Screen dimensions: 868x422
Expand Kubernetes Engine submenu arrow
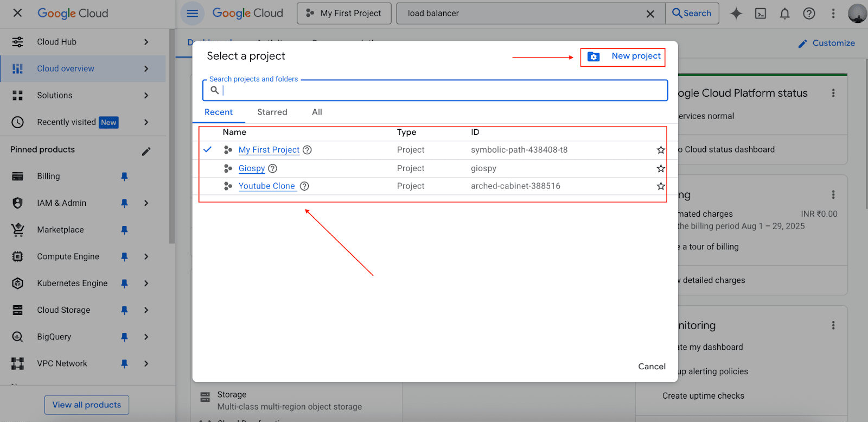[x=146, y=283]
